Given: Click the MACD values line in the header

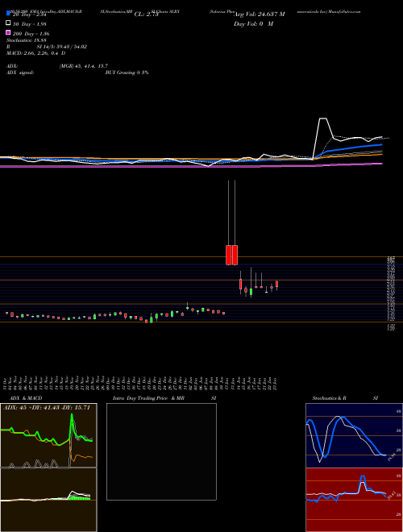Looking at the screenshot, I should (36, 53).
